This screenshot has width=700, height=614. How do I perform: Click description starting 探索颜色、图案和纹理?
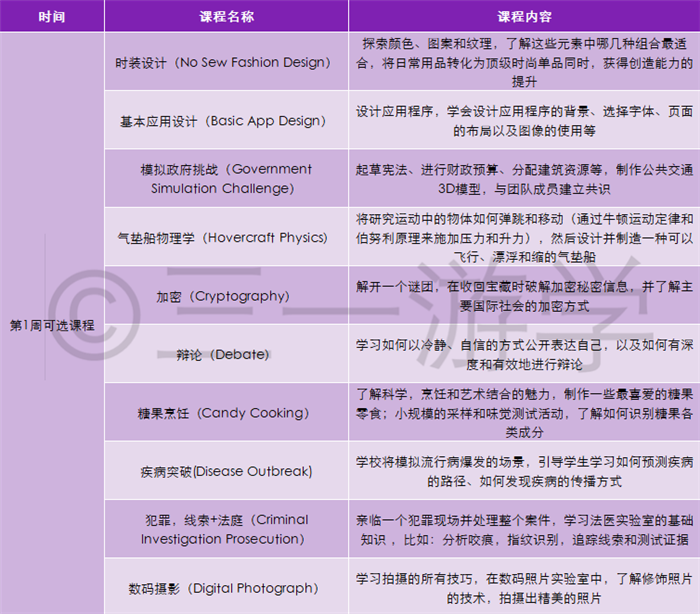click(x=524, y=62)
